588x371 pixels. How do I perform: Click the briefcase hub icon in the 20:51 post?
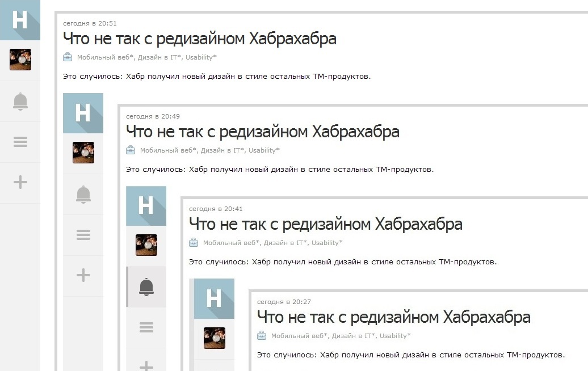(x=68, y=57)
